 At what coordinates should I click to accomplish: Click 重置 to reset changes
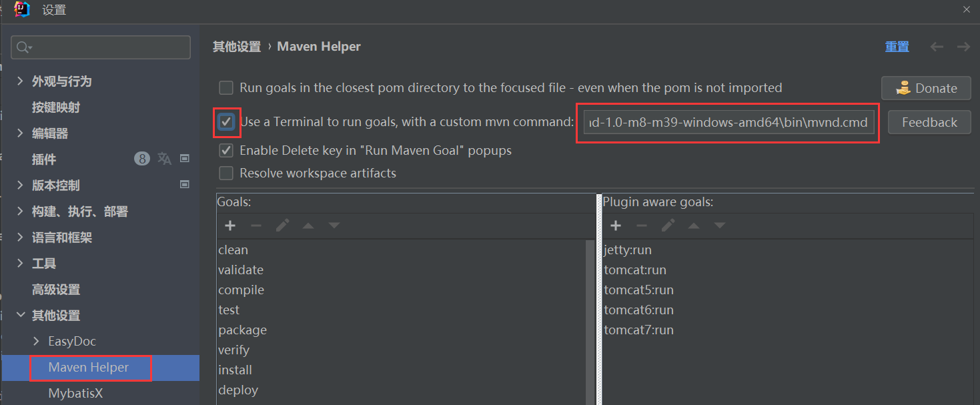[897, 47]
